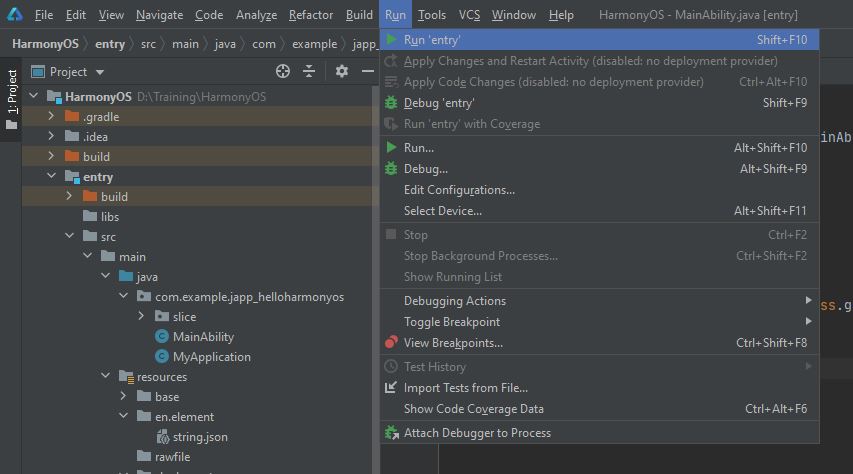Image resolution: width=853 pixels, height=474 pixels.
Task: Open the Tools menu
Action: tap(432, 15)
